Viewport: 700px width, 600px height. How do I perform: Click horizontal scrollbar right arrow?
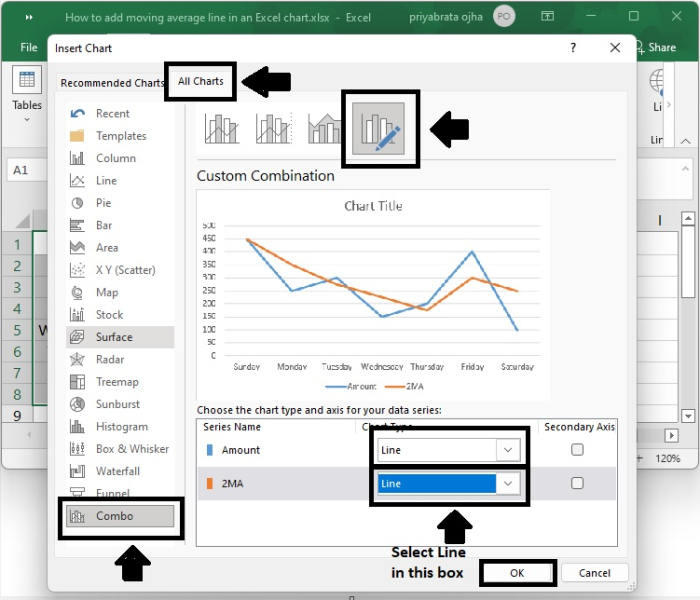click(671, 435)
